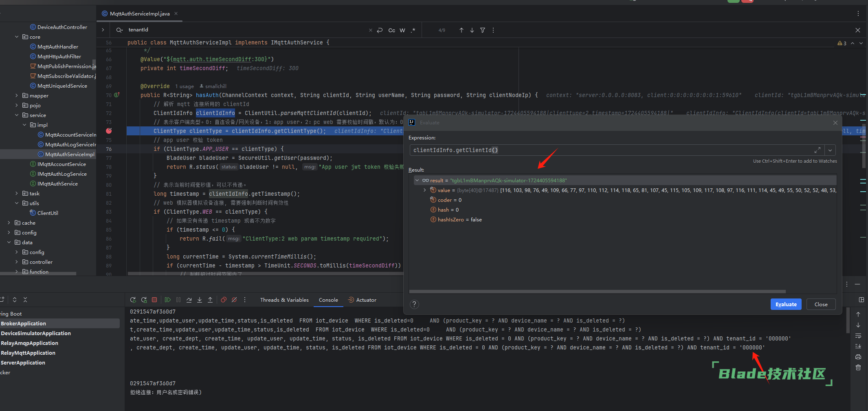The width and height of the screenshot is (868, 411).
Task: Select the hashIsZero = false field
Action: pyautogui.click(x=456, y=219)
